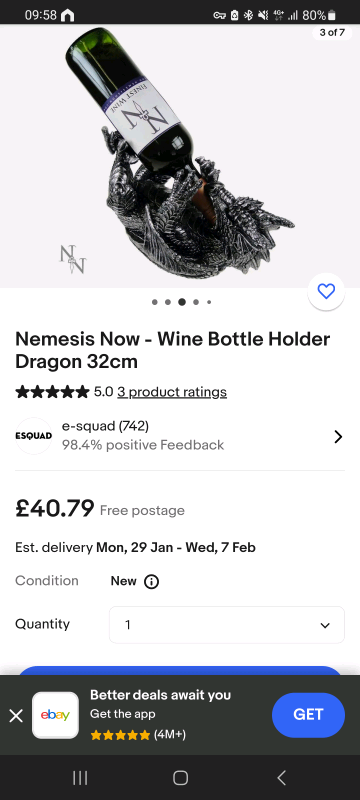
Task: Tap Android home navigation button
Action: [180, 778]
